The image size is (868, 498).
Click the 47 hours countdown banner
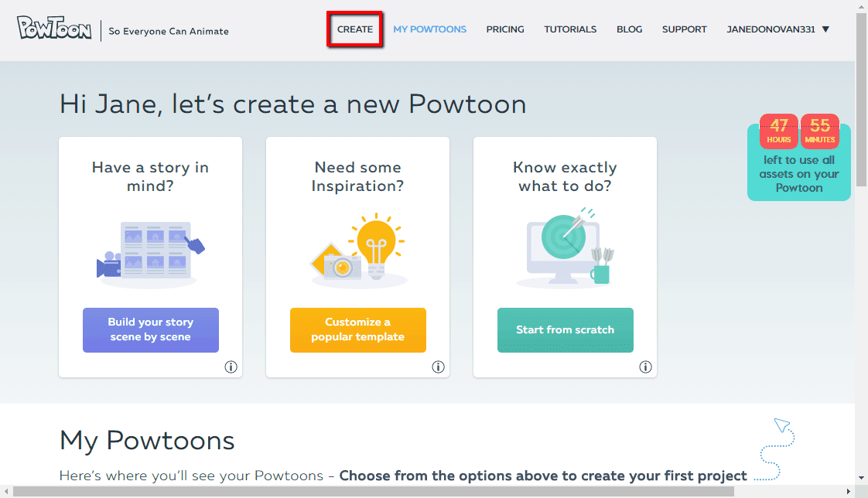pos(799,157)
